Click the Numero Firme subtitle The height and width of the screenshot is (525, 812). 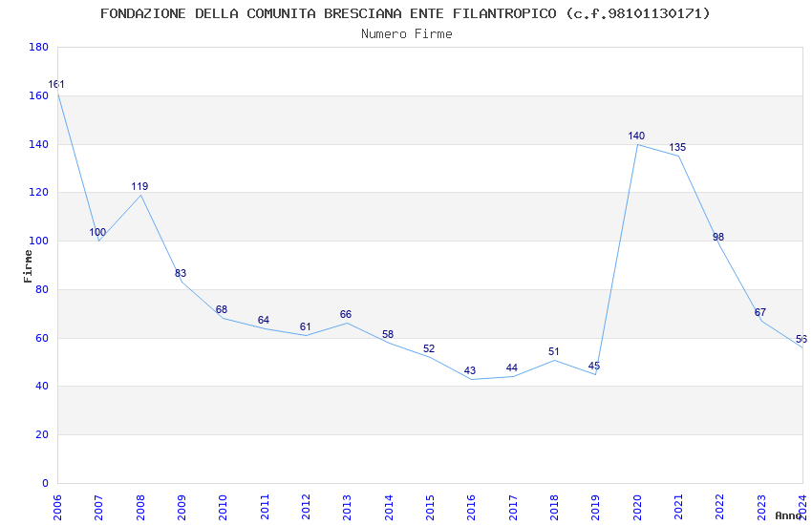pos(407,33)
